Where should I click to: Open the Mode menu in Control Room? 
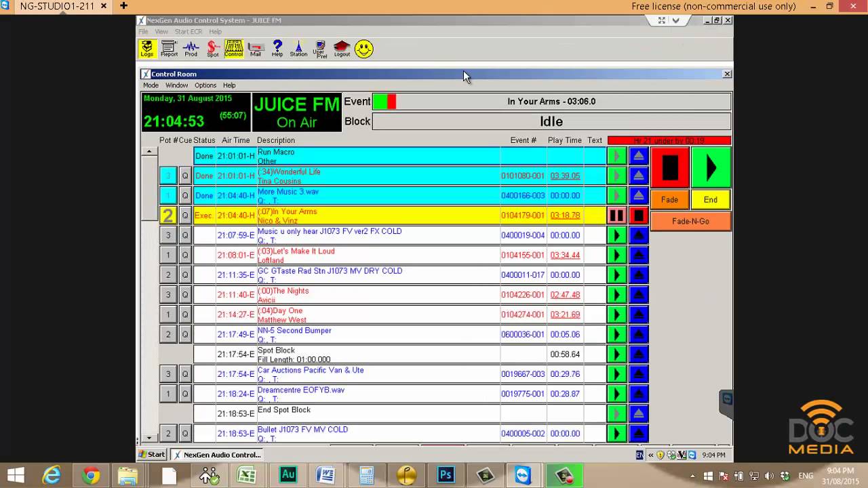151,85
